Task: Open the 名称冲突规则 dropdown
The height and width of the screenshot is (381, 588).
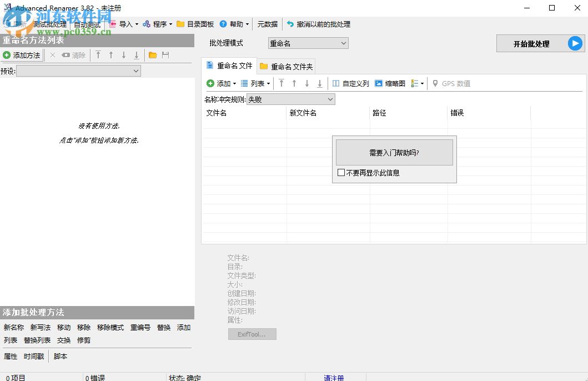Action: point(290,99)
